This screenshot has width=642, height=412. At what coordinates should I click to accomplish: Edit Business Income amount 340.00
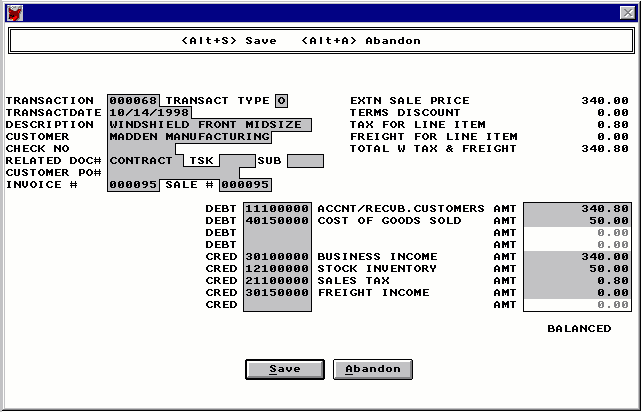click(577, 257)
